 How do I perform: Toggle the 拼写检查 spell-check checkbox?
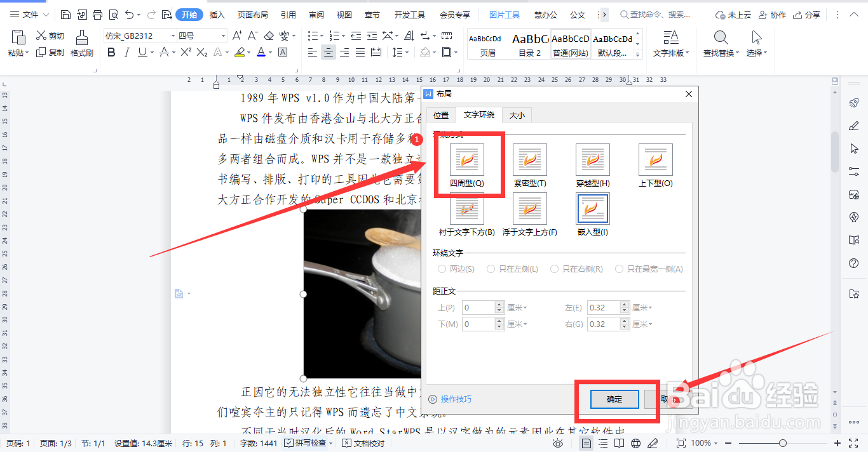(287, 443)
